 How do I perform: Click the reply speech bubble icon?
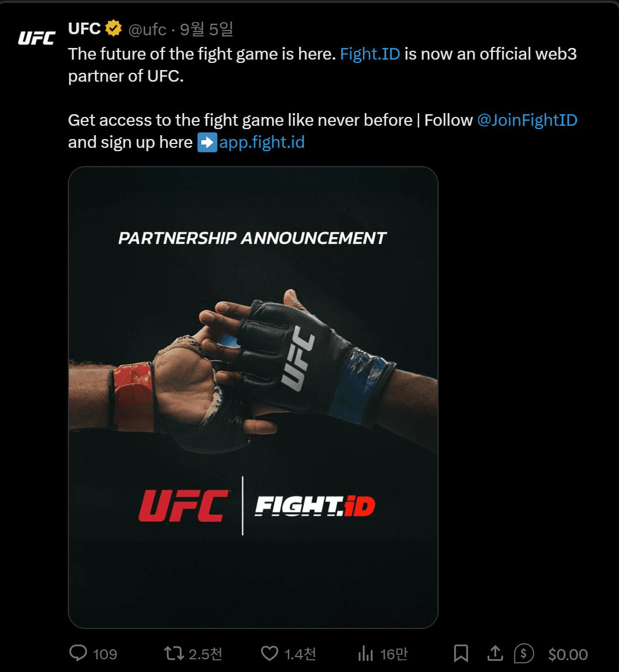click(78, 653)
